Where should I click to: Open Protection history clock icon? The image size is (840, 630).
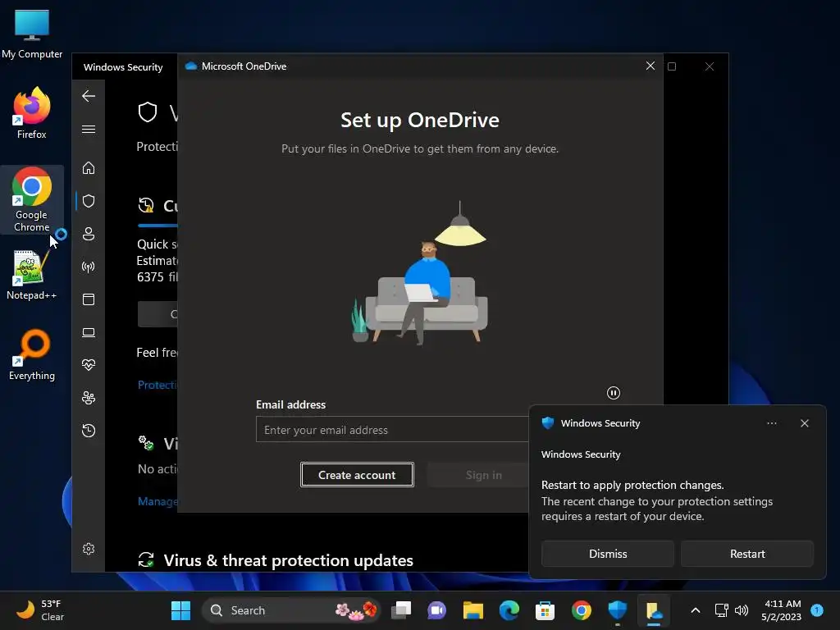coord(89,431)
